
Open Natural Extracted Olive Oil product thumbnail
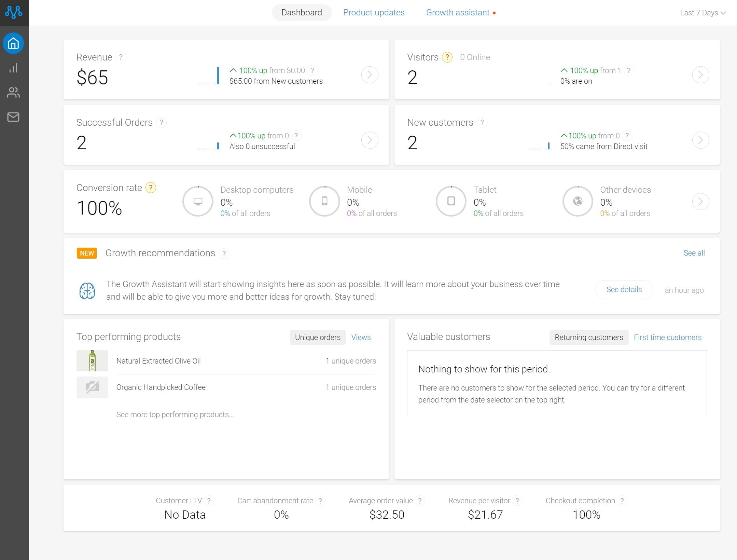tap(92, 361)
